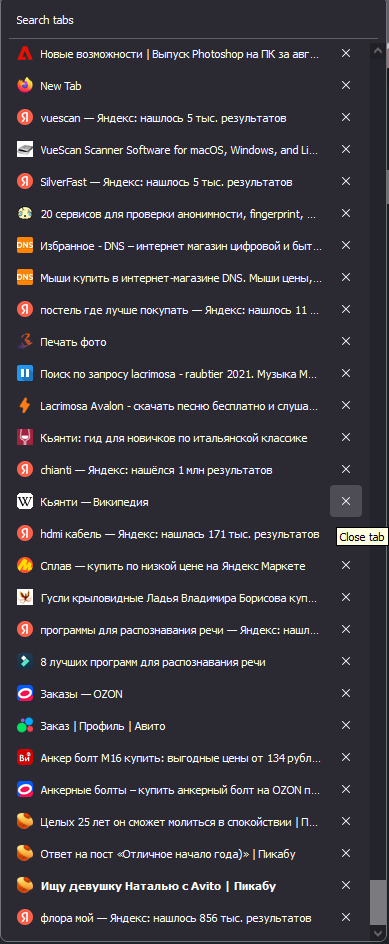Close the Заказы — OZON tab

[346, 693]
